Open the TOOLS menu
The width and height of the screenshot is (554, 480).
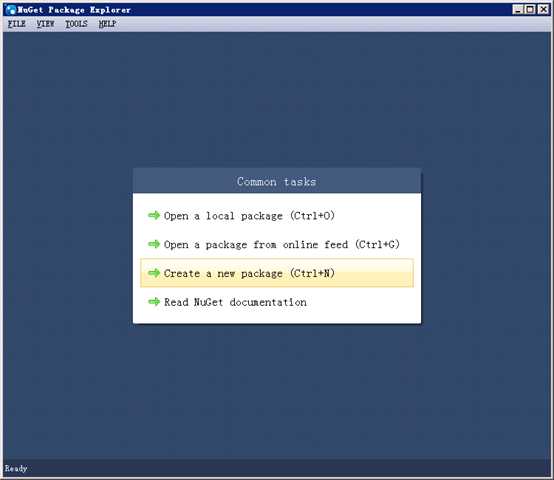tap(76, 24)
